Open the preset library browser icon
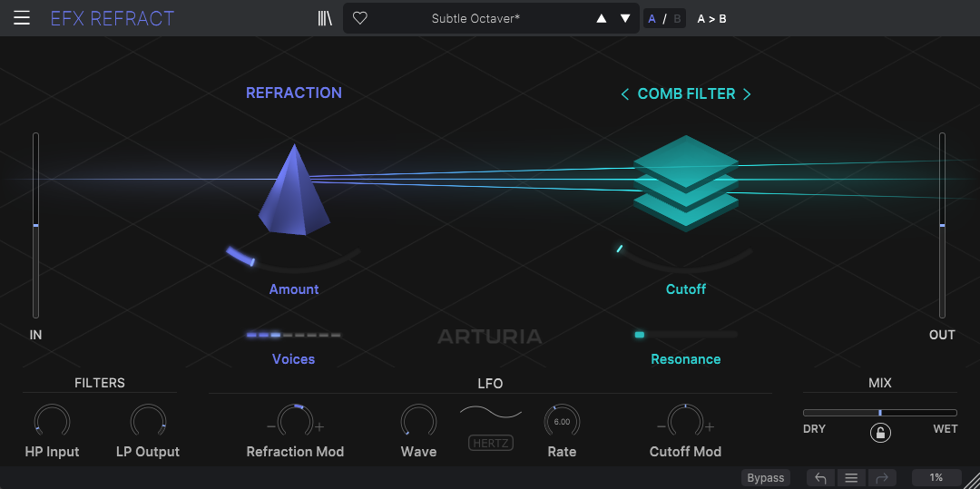The width and height of the screenshot is (980, 489). point(325,18)
